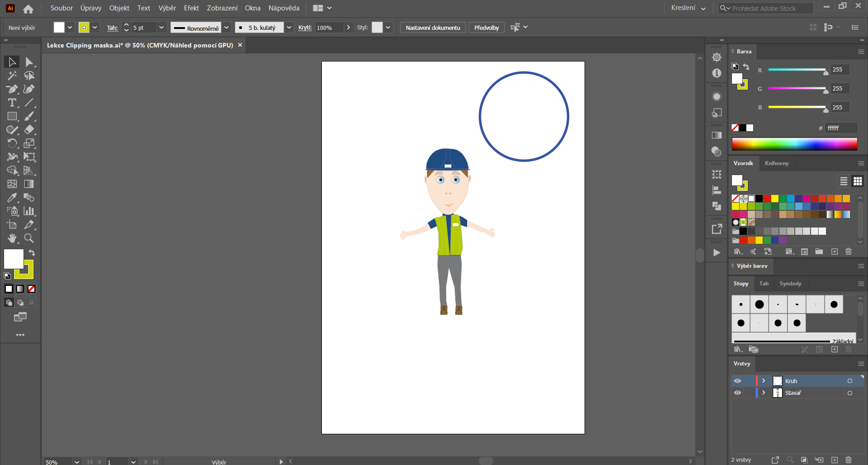Select the Hand tool

[x=12, y=238]
